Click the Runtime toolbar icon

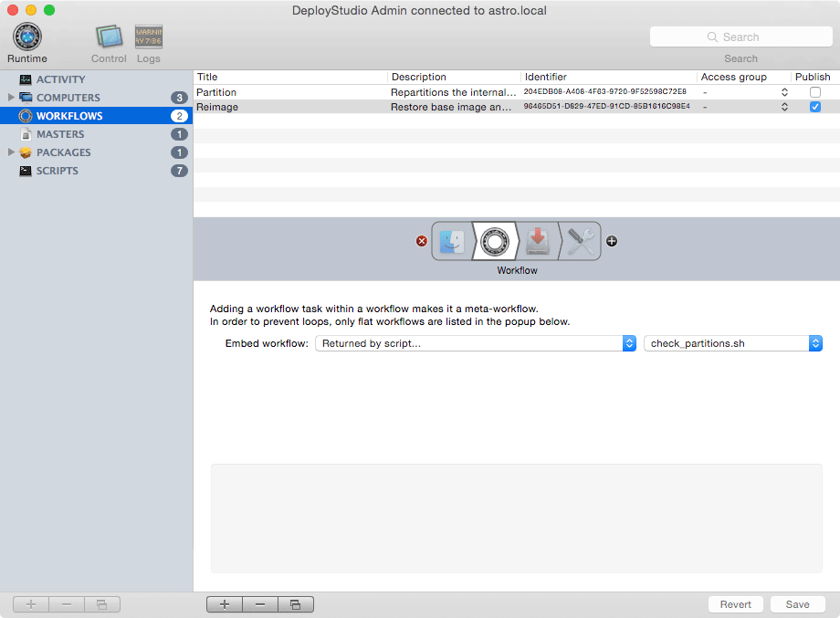pos(26,38)
